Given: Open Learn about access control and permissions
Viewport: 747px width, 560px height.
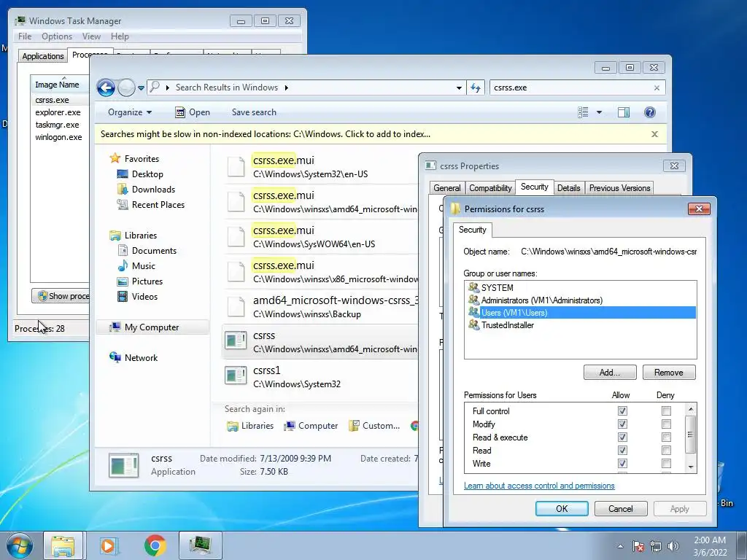Looking at the screenshot, I should click(x=539, y=486).
